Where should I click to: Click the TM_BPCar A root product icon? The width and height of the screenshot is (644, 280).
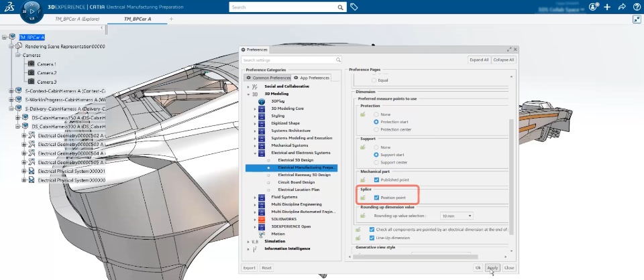pos(12,37)
